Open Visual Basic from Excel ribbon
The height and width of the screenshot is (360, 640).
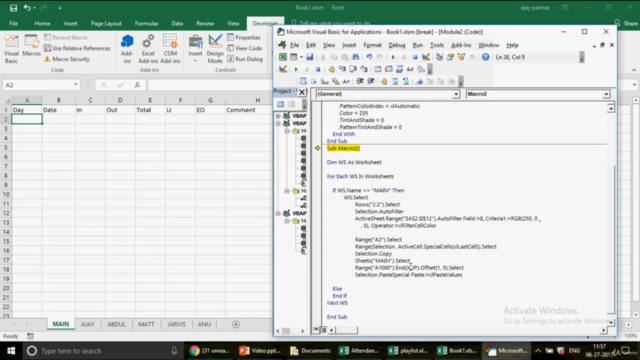[x=11, y=49]
